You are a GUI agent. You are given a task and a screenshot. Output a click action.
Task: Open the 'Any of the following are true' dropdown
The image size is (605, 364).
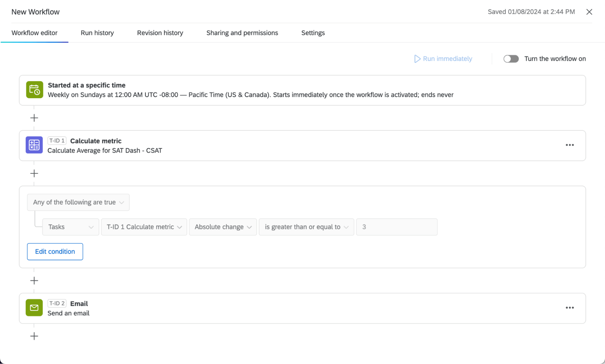78,202
